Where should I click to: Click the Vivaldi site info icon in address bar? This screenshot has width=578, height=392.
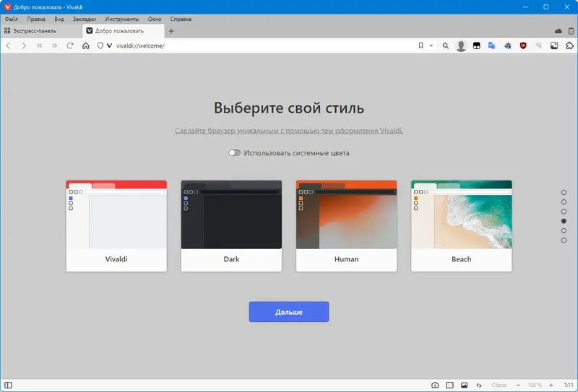point(110,45)
